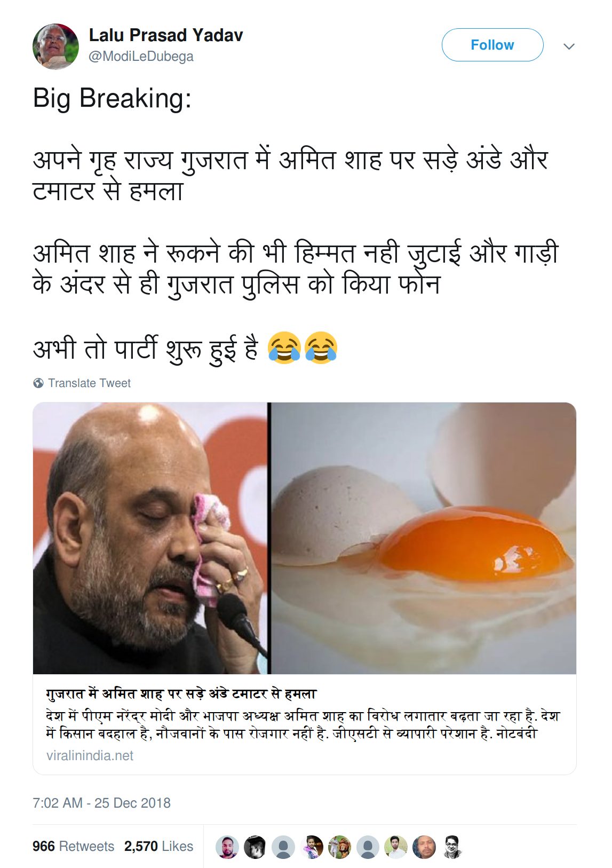The image size is (612, 868).
Task: Click the second liker avatar in dark monochrome
Action: coord(255,847)
